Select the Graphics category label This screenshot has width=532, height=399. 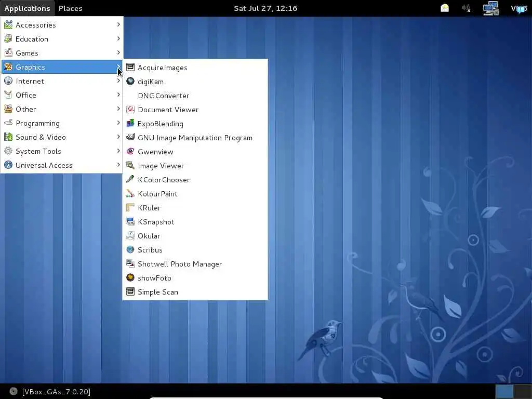click(x=30, y=67)
